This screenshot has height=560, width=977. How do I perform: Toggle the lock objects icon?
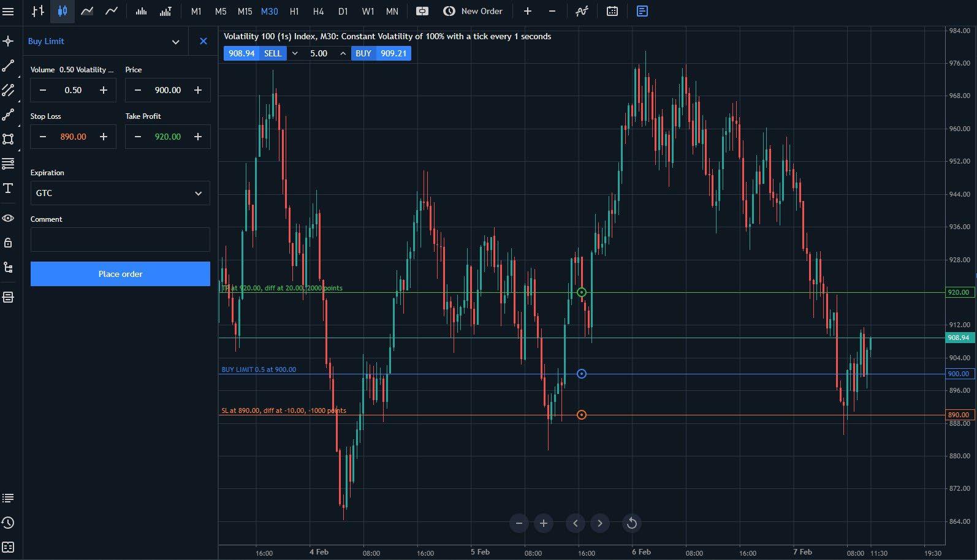pos(8,243)
